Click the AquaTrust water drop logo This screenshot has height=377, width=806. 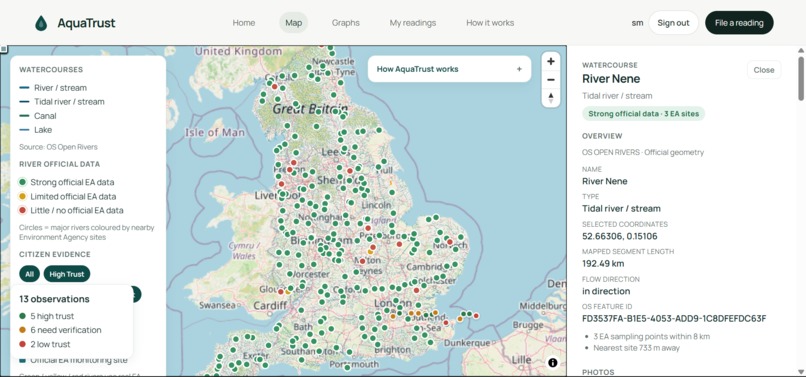coord(41,23)
